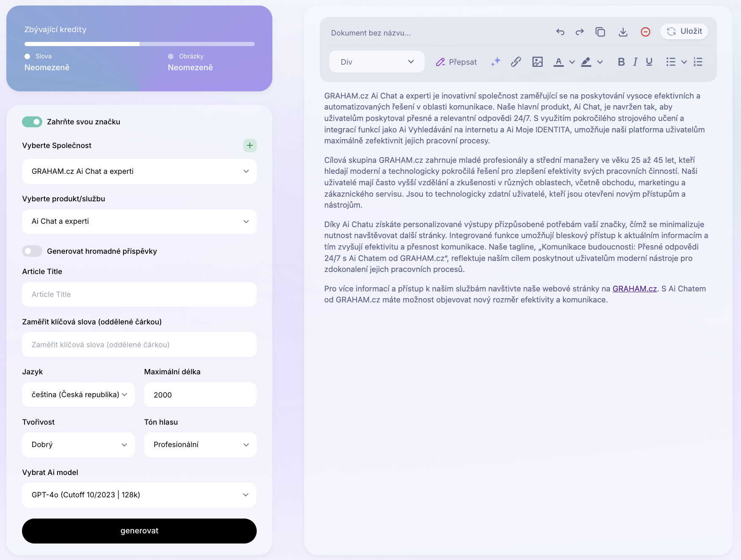Screen dimensions: 741x560
Task: Click the Obrázky 'Neomezeně' value
Action: [x=190, y=67]
